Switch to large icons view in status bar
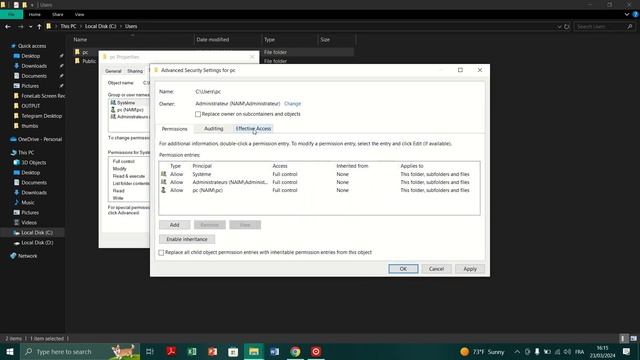The image size is (640, 360). [633, 339]
